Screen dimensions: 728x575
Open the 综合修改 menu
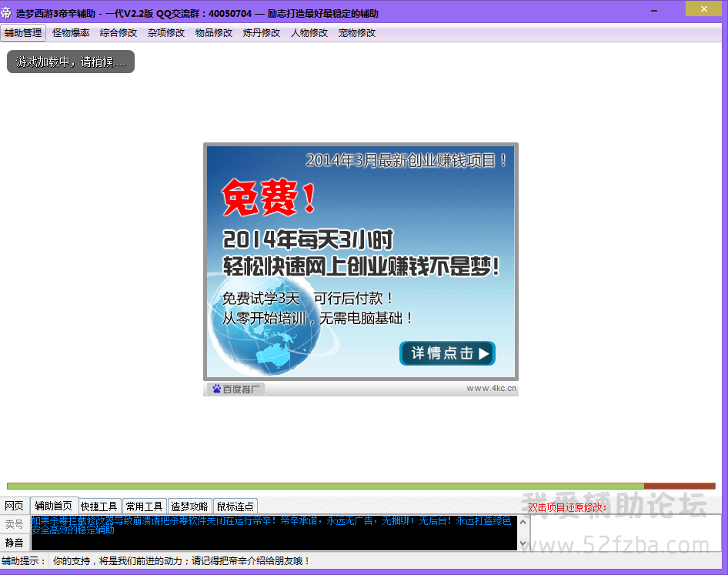pyautogui.click(x=119, y=33)
